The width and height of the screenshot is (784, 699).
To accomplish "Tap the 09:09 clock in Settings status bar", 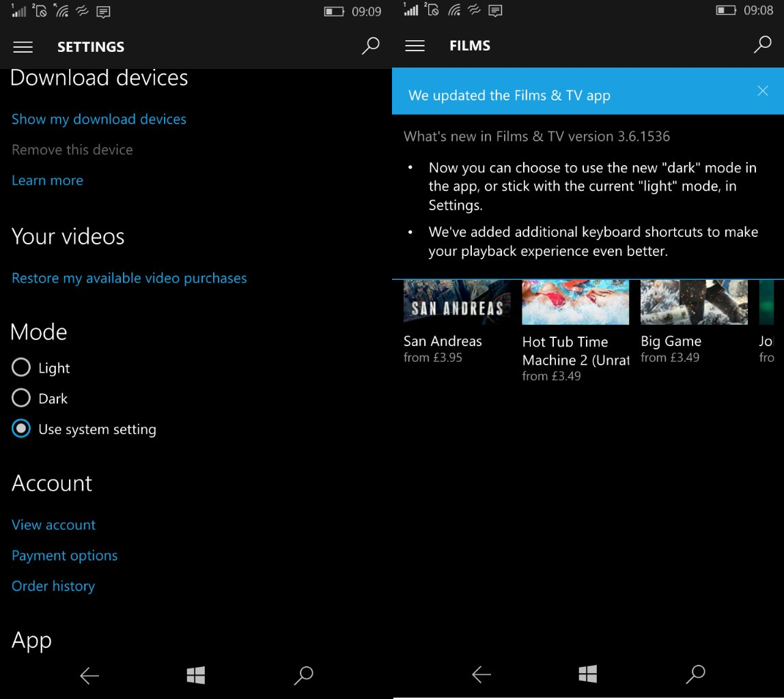I will click(367, 12).
